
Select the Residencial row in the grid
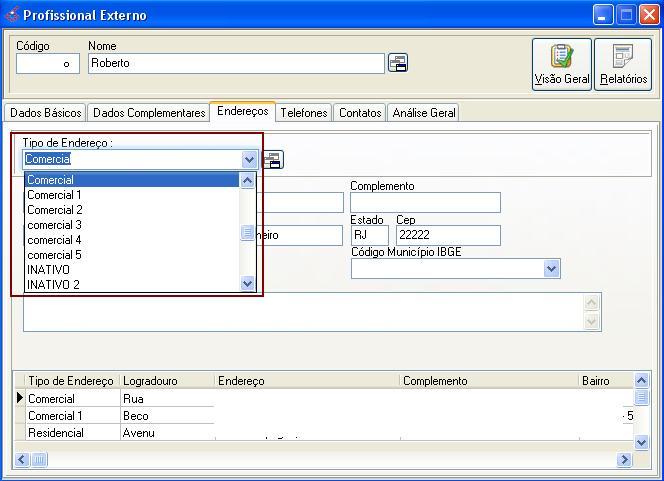point(56,433)
